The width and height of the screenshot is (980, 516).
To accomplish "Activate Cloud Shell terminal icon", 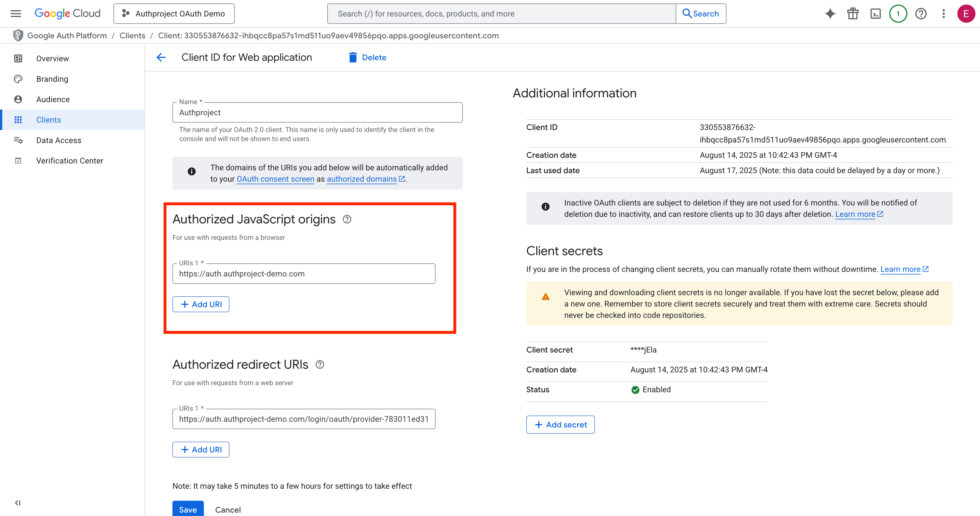I will pos(875,14).
